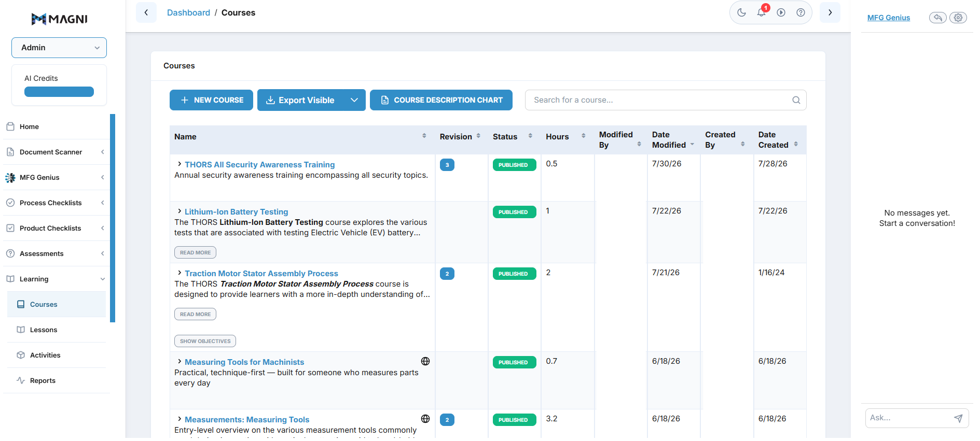This screenshot has width=980, height=441.
Task: Click the globe icon for Measurements: Measuring Tools
Action: pos(425,419)
